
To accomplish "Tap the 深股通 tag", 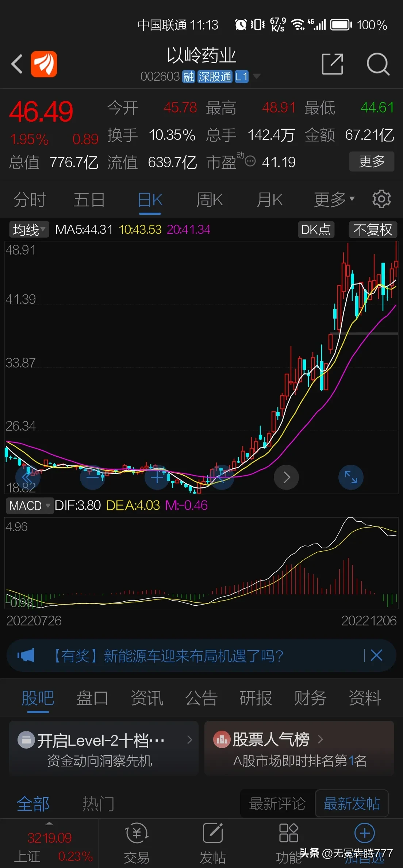I will [215, 76].
